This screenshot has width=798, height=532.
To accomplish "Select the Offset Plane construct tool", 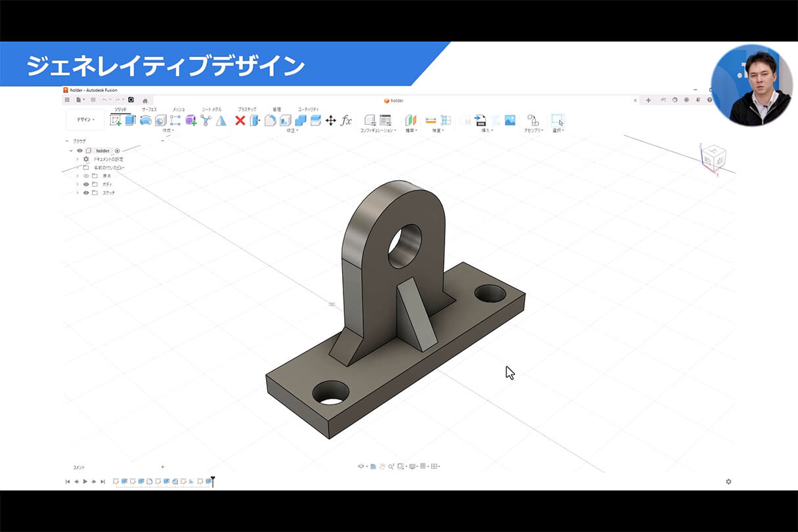I will tap(410, 120).
